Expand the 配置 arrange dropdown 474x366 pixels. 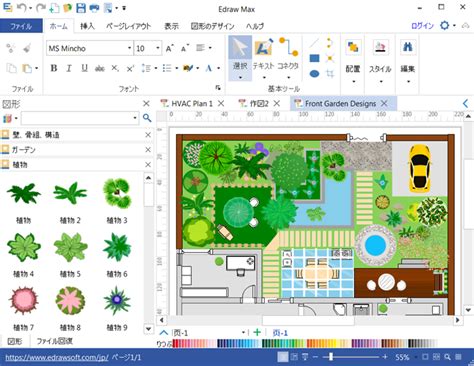click(x=353, y=81)
